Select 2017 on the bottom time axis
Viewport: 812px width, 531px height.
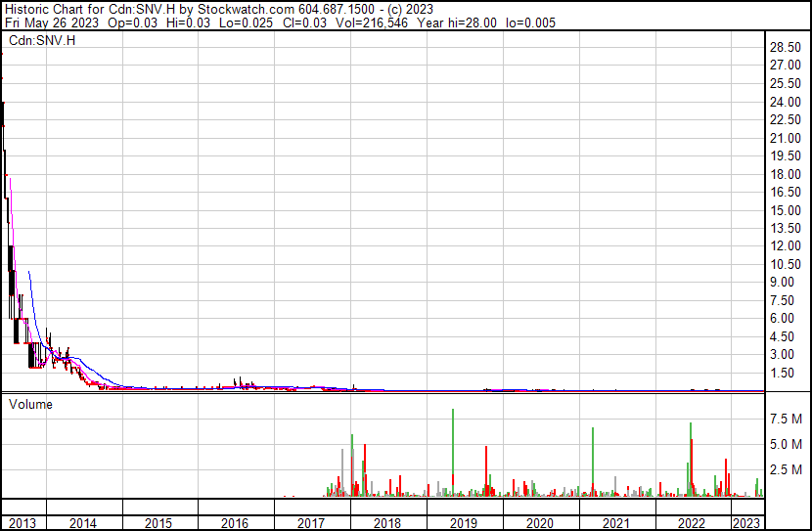(x=312, y=523)
